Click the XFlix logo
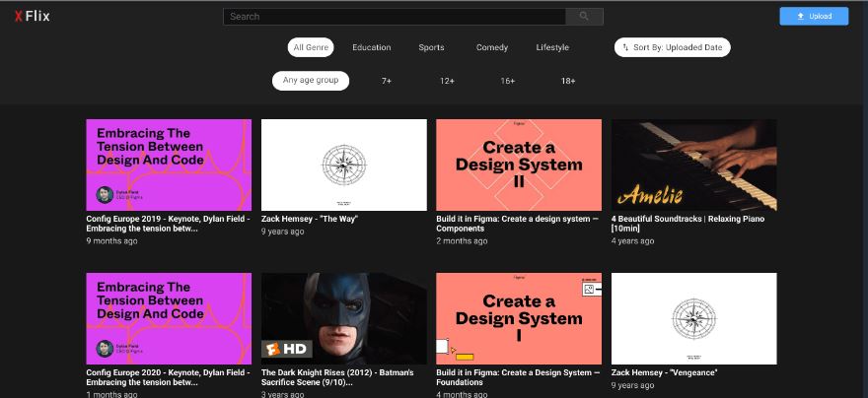The height and width of the screenshot is (398, 868). pyautogui.click(x=33, y=16)
